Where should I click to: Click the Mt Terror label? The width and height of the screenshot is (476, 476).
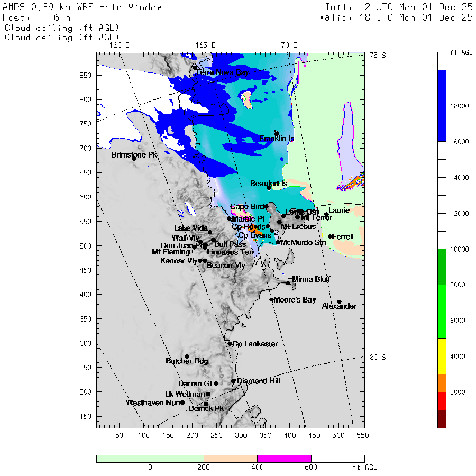click(x=316, y=218)
